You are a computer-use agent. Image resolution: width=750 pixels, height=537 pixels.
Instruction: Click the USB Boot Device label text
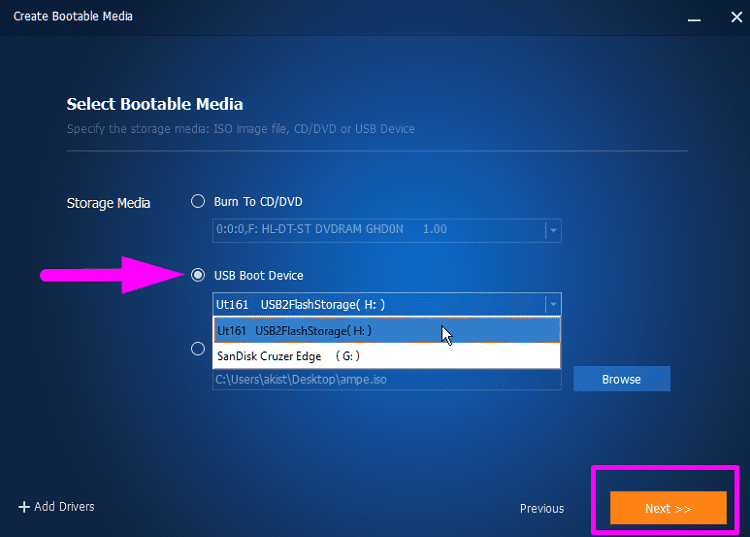tap(259, 275)
